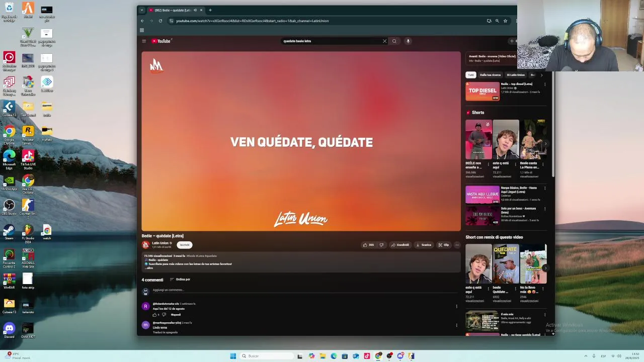Open the TOP DIESEL video thumbnail
Viewport: 644px width, 362px height.
(x=482, y=91)
